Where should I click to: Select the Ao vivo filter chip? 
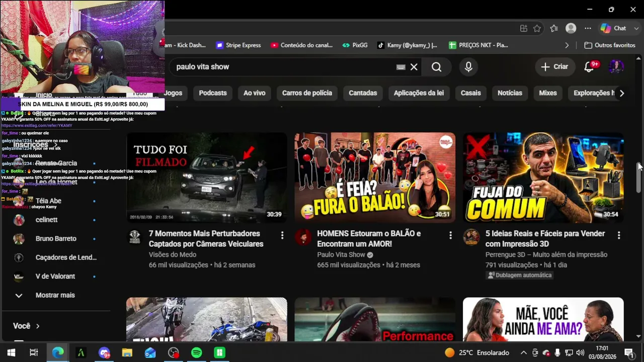pos(255,93)
